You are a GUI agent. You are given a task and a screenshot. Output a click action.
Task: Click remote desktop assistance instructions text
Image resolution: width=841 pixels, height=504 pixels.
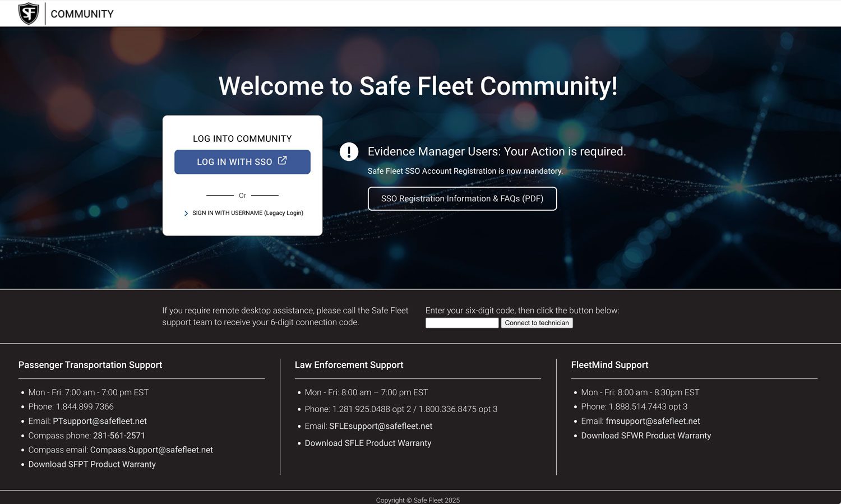(x=285, y=316)
